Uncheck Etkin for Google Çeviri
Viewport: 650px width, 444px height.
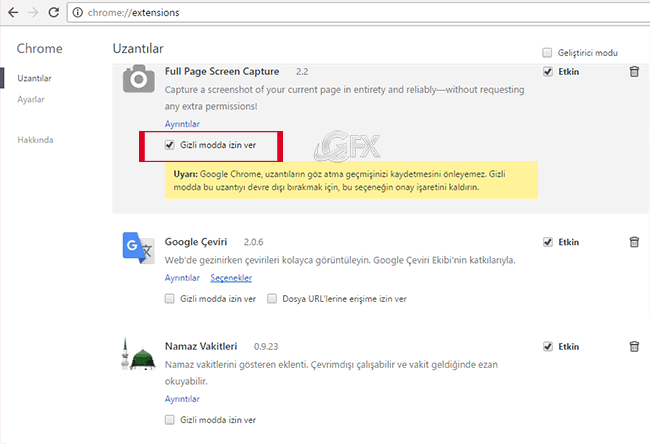click(x=548, y=242)
